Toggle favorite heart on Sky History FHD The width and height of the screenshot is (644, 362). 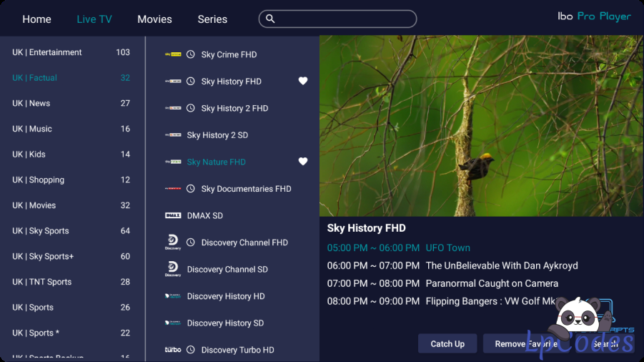(303, 82)
